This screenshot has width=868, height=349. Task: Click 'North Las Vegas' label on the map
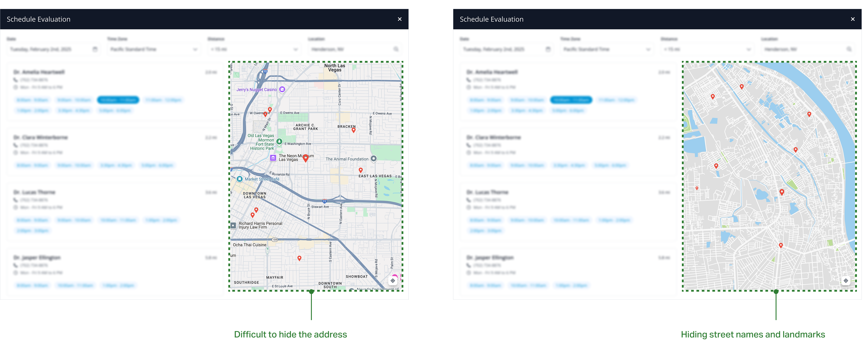pos(334,68)
